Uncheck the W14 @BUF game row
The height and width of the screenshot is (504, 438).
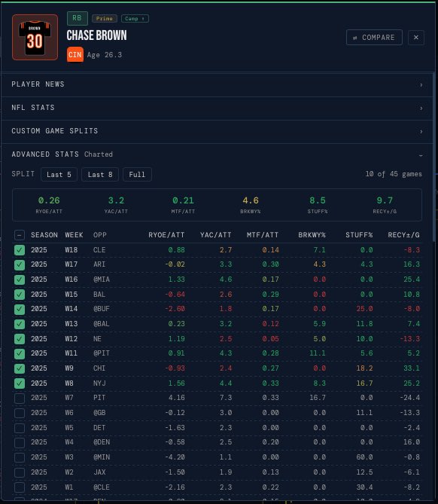pos(20,309)
